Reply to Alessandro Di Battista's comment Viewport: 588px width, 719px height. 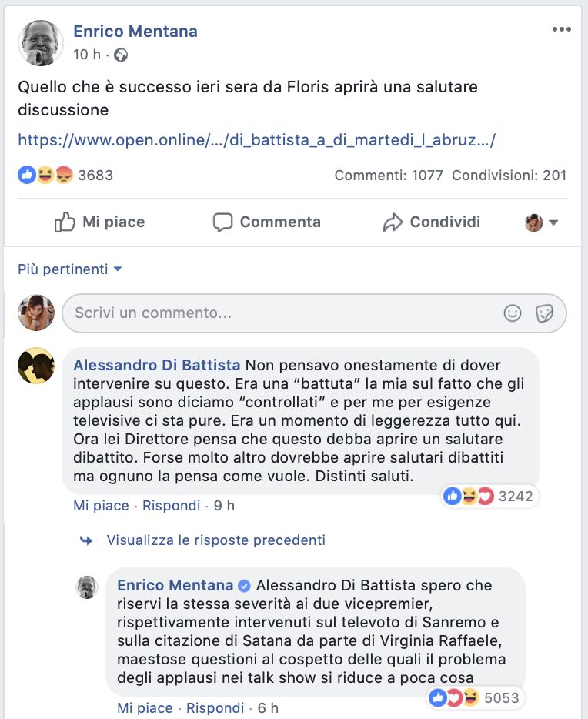pyautogui.click(x=171, y=506)
